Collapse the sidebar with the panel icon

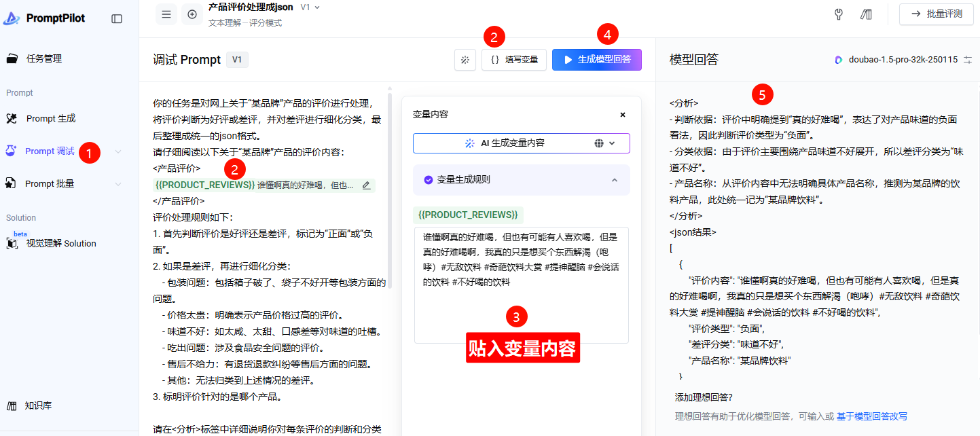[117, 19]
